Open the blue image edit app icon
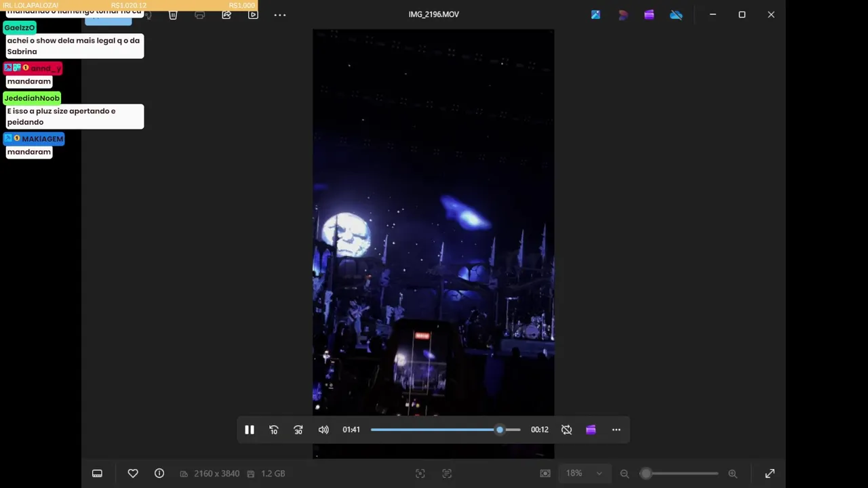This screenshot has height=488, width=868. (595, 14)
